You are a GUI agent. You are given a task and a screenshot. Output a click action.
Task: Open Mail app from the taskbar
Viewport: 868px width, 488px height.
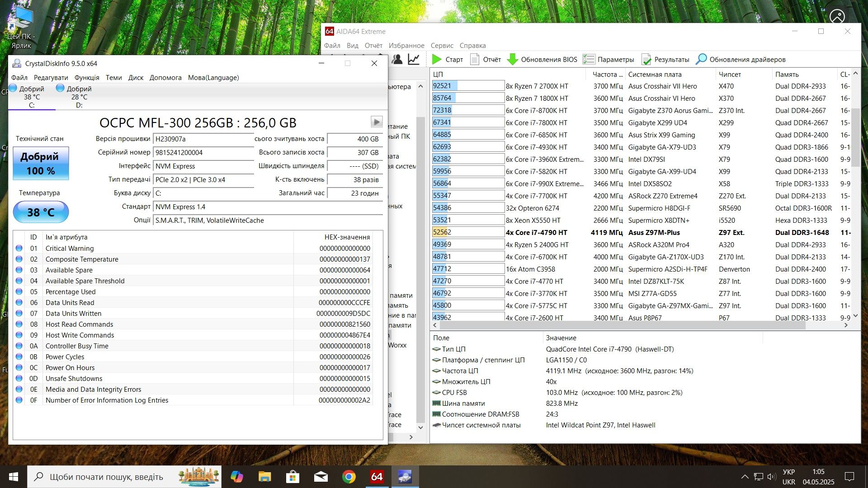click(321, 477)
